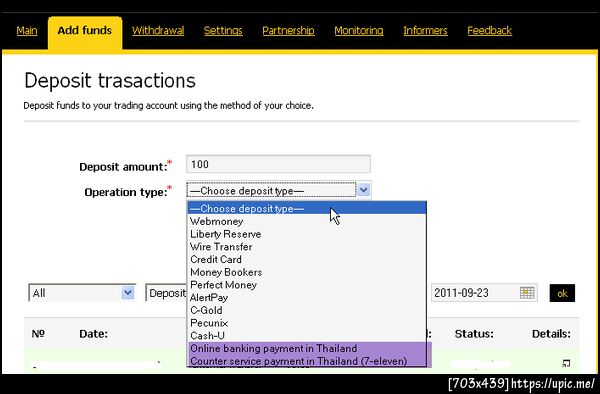The height and width of the screenshot is (394, 600).
Task: Pick Money Bookers in the dropdown
Action: coord(307,272)
